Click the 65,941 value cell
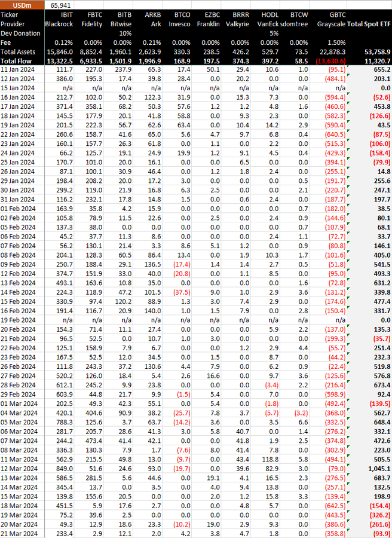Image resolution: width=392 pixels, height=538 pixels. (60, 5)
